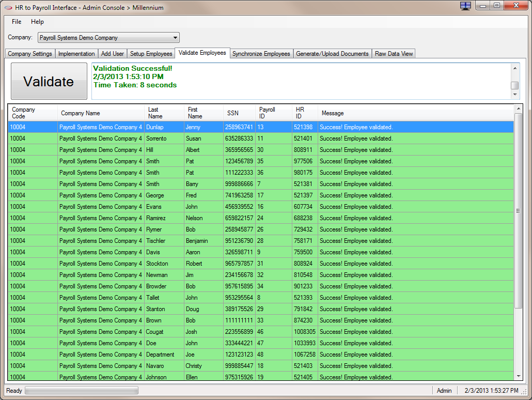Image resolution: width=532 pixels, height=400 pixels.
Task: Click the Albert first name cell
Action: (204, 150)
